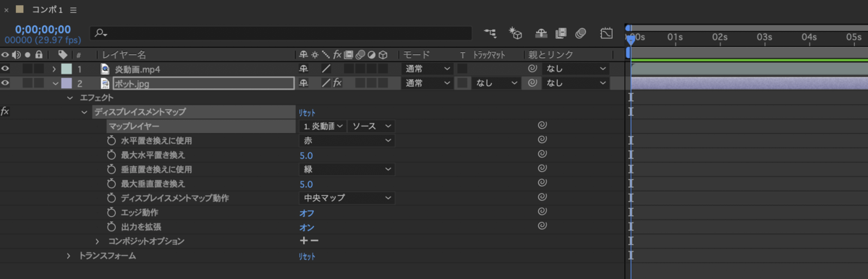Click the stopwatch for 最大垂直置き換え

pos(111,184)
